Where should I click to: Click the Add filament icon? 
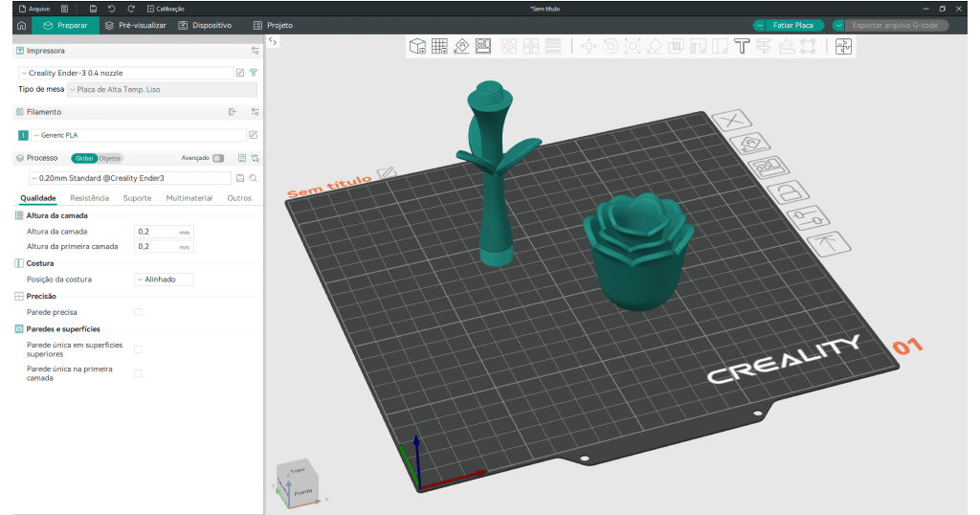point(233,112)
